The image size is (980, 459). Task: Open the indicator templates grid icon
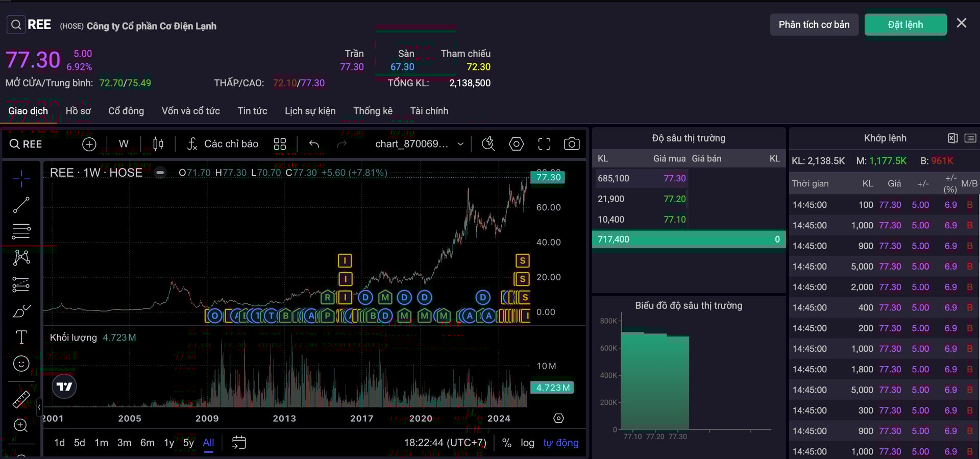[x=280, y=144]
